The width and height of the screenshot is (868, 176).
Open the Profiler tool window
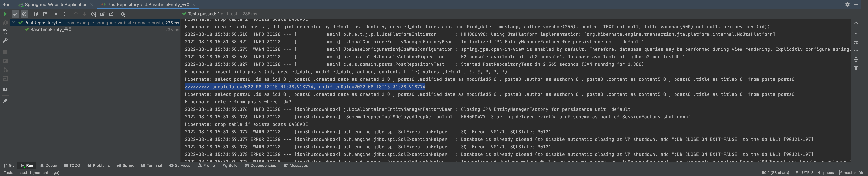tap(207, 166)
